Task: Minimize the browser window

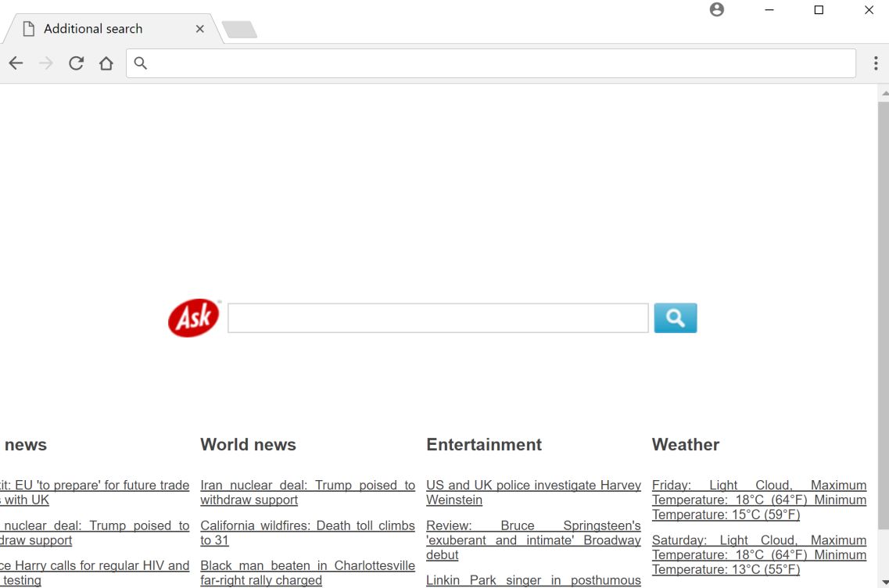Action: (x=769, y=9)
